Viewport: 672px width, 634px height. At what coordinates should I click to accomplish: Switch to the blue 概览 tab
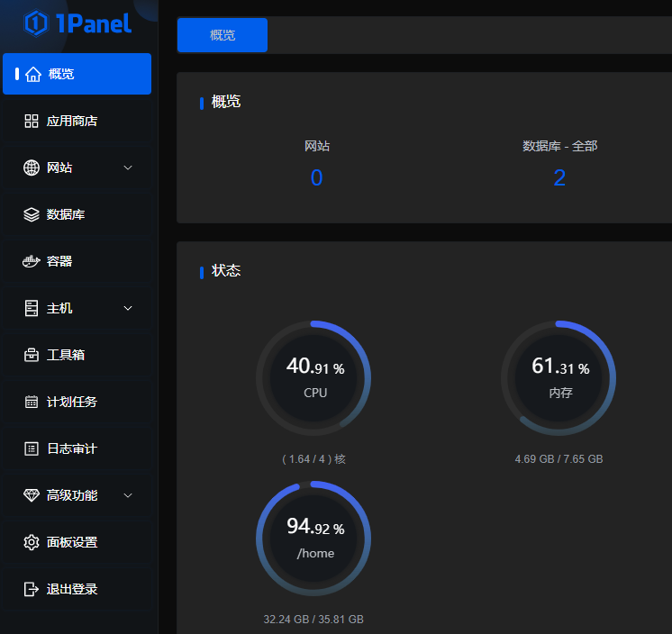point(222,35)
